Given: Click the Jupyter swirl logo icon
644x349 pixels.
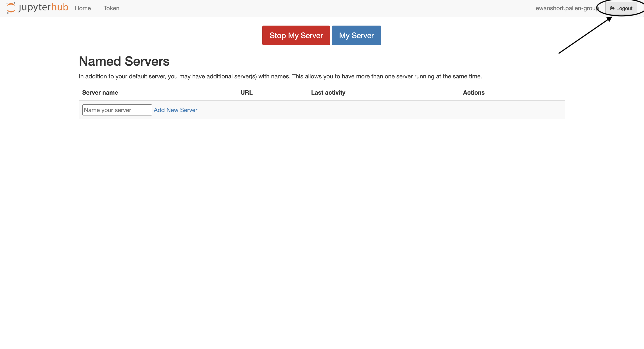Looking at the screenshot, I should pyautogui.click(x=11, y=8).
